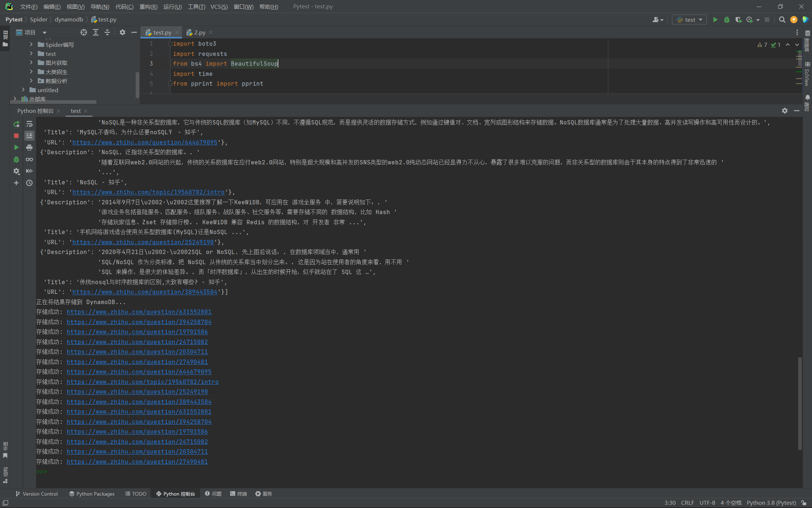
Task: Expand the untitled folder
Action: (x=23, y=90)
